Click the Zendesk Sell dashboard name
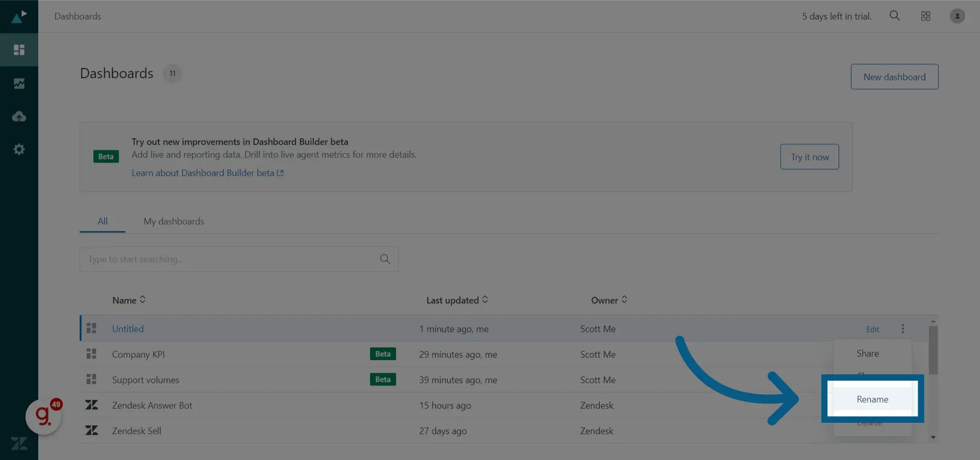This screenshot has width=980, height=460. pos(136,431)
